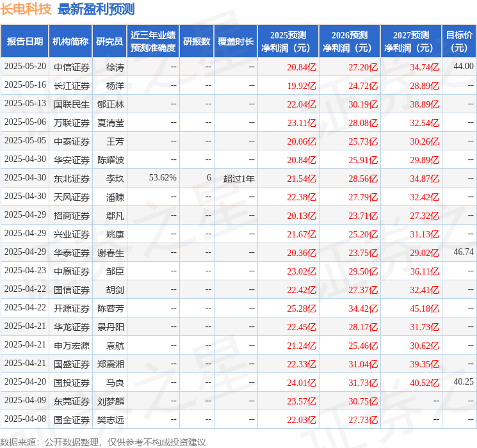Click the 长电科技 title text
This screenshot has height=448, width=477.
coord(26,9)
